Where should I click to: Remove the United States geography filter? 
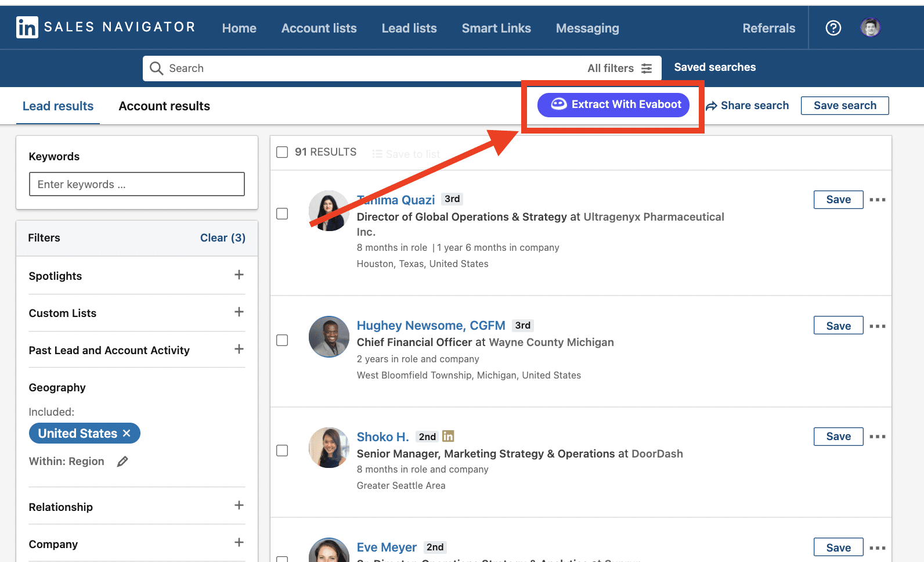(127, 434)
